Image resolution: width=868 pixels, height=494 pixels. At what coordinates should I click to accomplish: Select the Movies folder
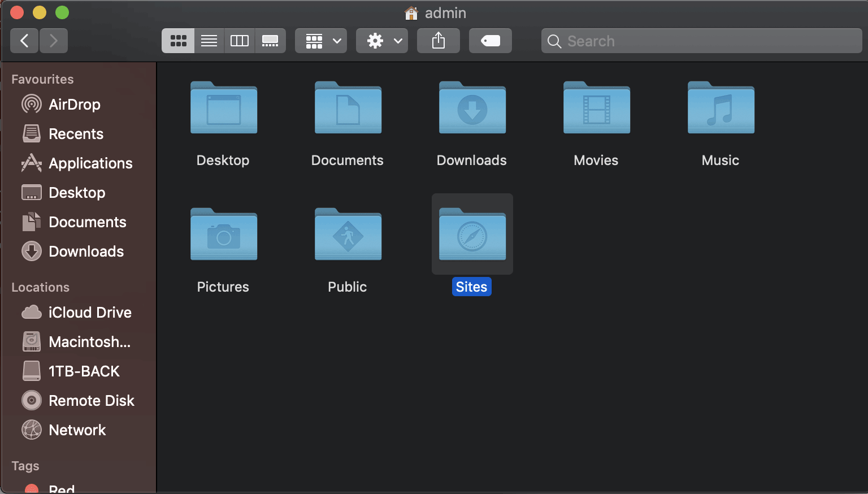596,110
